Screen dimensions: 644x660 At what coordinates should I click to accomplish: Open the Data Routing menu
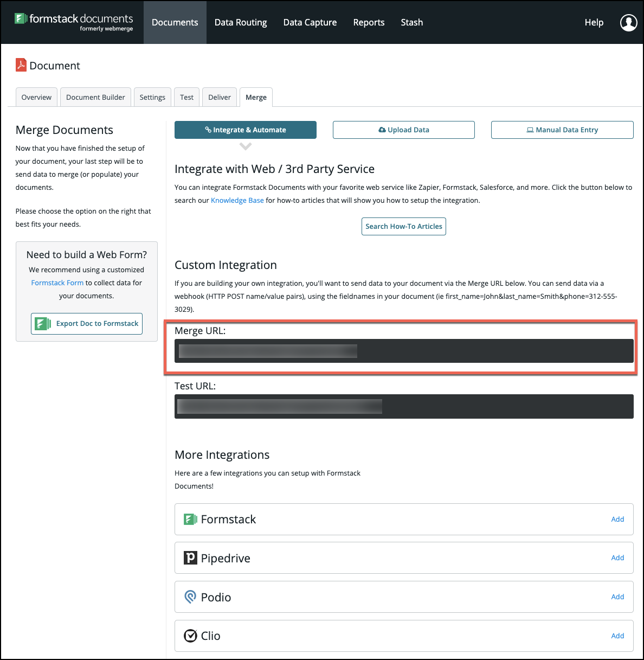(x=241, y=22)
